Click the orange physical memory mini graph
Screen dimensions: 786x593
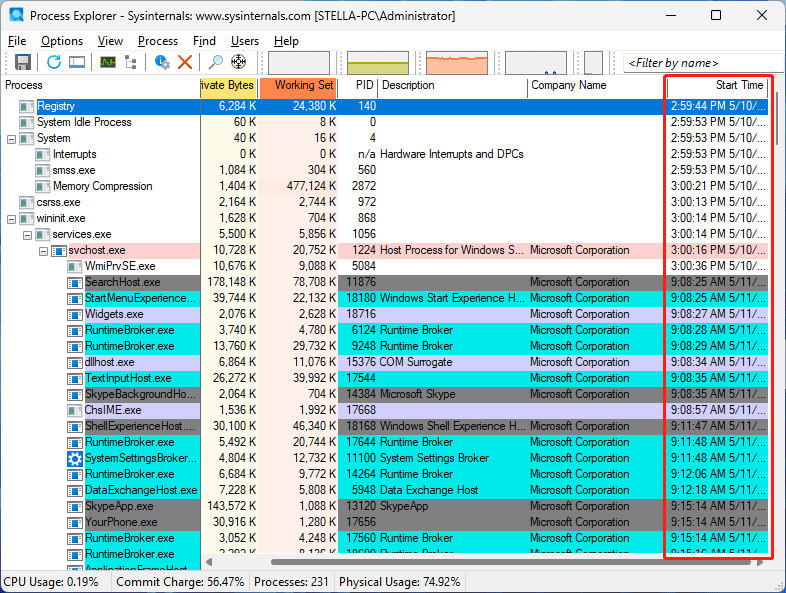click(457, 63)
